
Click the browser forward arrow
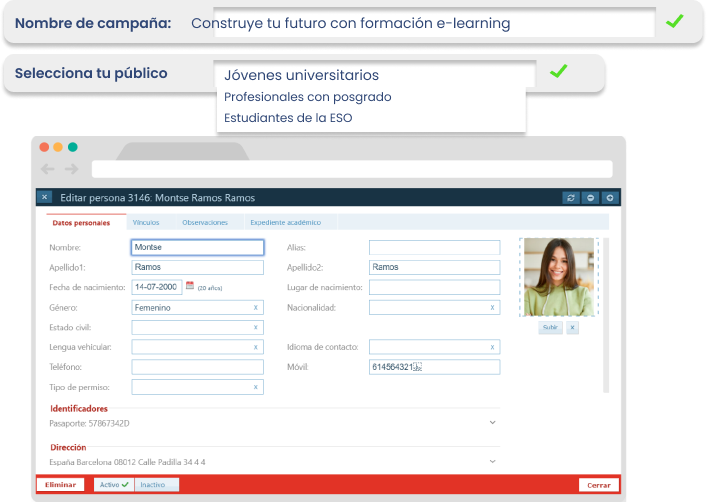coord(71,169)
